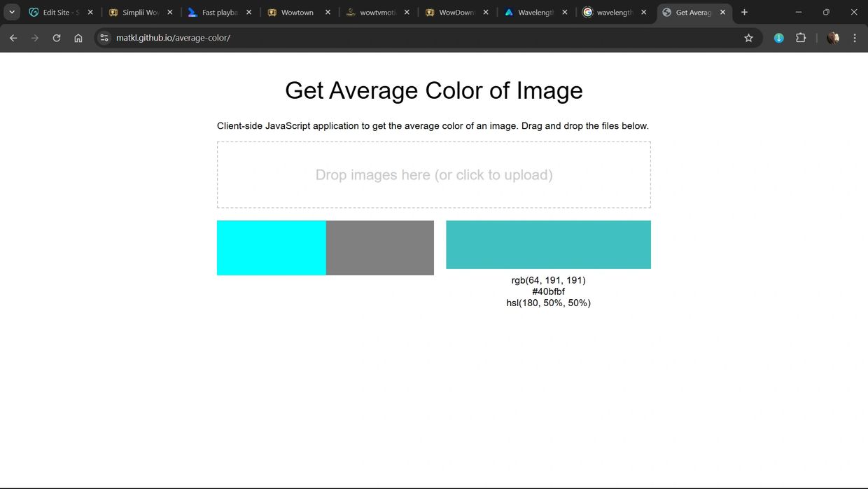Viewport: 868px width, 489px height.
Task: Open the browser home page
Action: [x=78, y=38]
